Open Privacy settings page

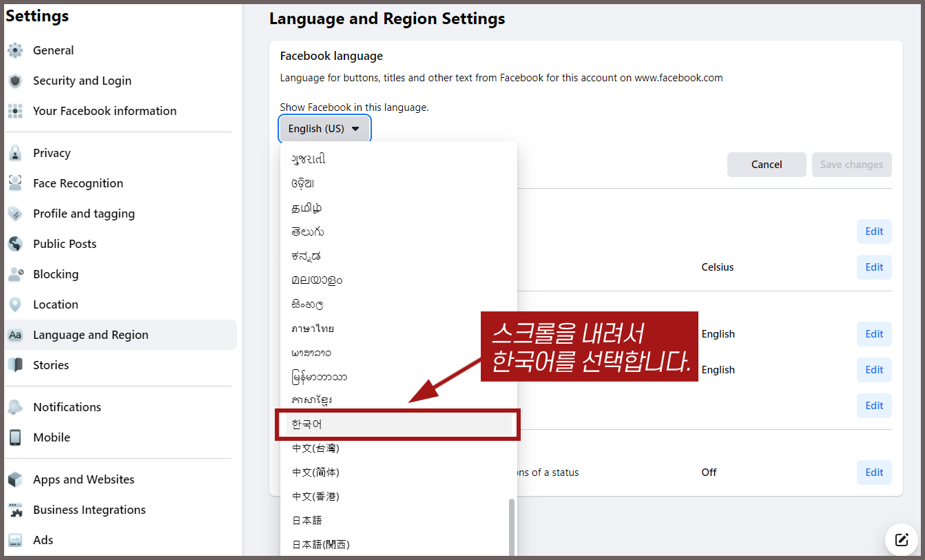point(121,153)
